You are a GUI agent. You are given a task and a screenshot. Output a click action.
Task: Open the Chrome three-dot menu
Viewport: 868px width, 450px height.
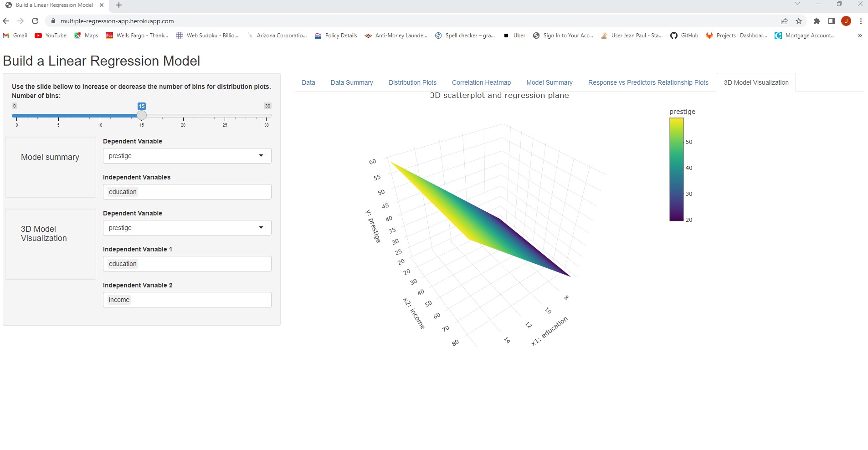(861, 21)
